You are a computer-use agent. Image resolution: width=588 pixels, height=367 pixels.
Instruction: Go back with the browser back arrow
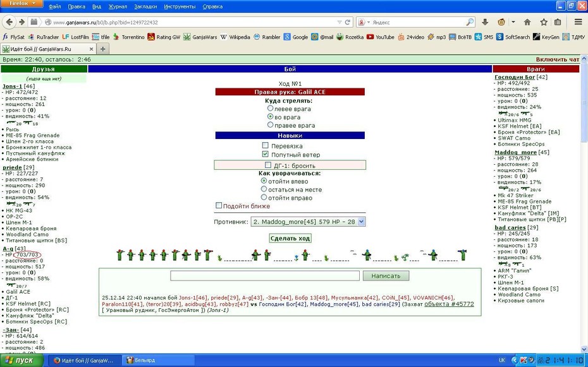click(x=9, y=22)
